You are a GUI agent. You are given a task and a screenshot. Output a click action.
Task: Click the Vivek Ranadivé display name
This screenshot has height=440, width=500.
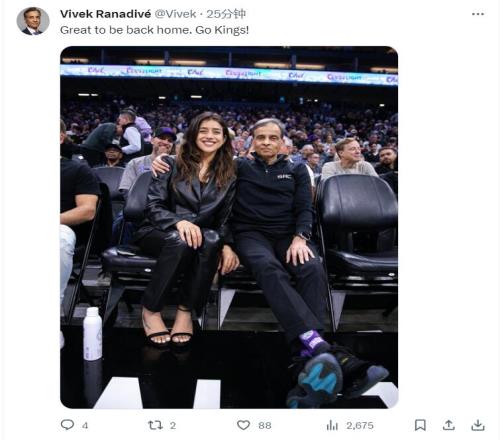click(106, 14)
